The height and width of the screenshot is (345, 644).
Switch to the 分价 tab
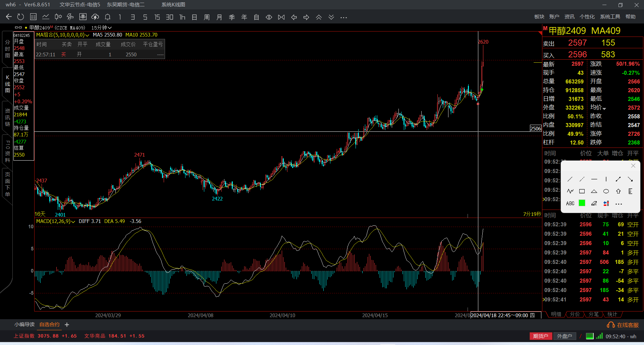[x=575, y=314]
